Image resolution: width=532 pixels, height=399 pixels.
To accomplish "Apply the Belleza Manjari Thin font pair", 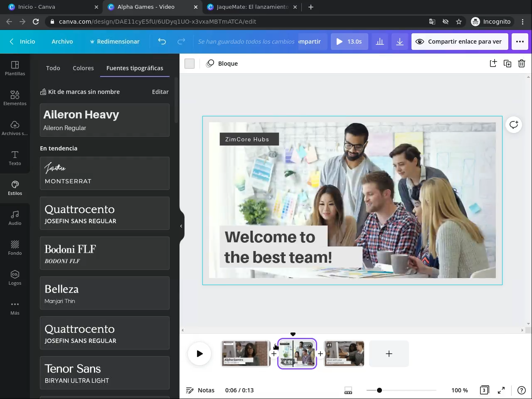I will tap(105, 293).
